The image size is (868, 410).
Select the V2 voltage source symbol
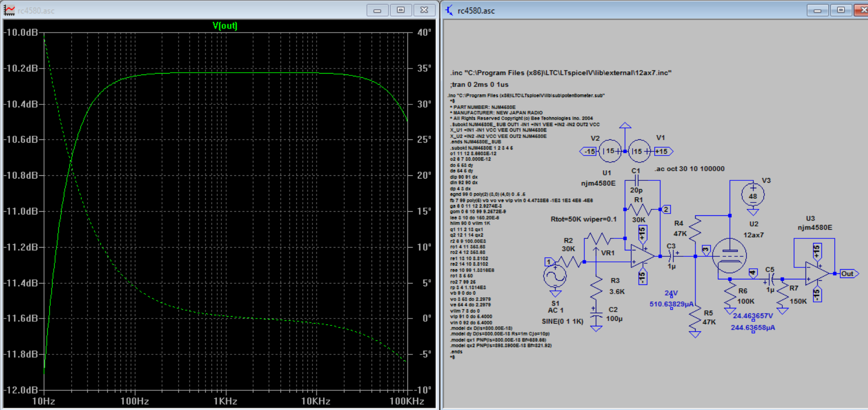point(610,151)
